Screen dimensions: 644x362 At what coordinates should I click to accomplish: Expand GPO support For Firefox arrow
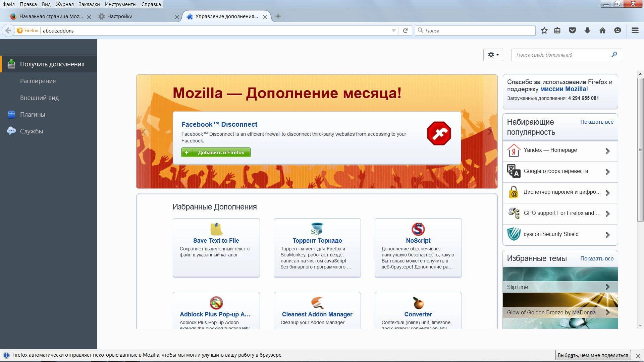(x=607, y=214)
